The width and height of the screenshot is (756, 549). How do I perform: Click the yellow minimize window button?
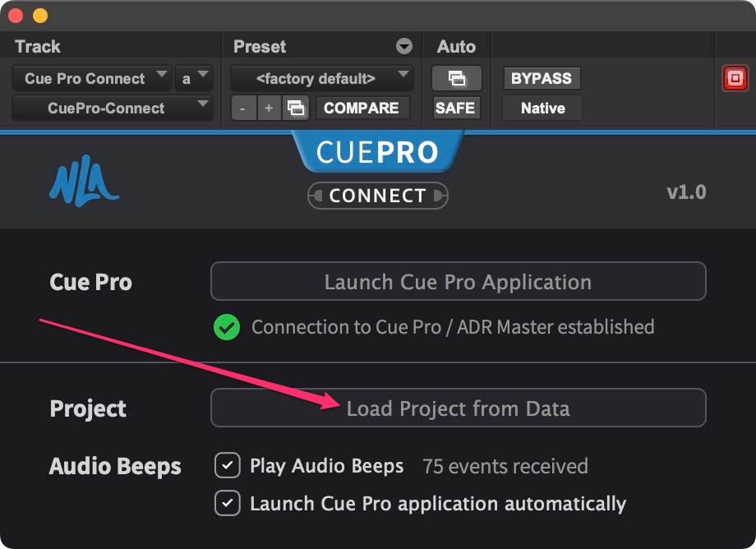click(x=40, y=16)
